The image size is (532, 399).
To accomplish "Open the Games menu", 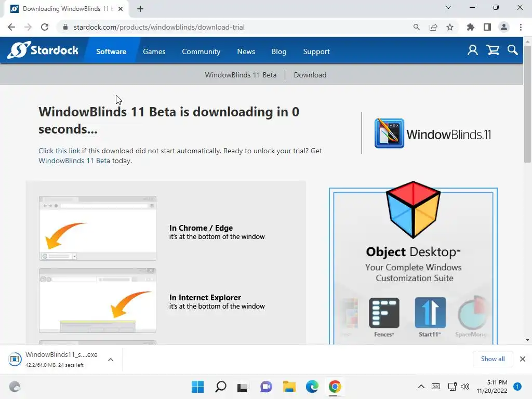I will 154,51.
